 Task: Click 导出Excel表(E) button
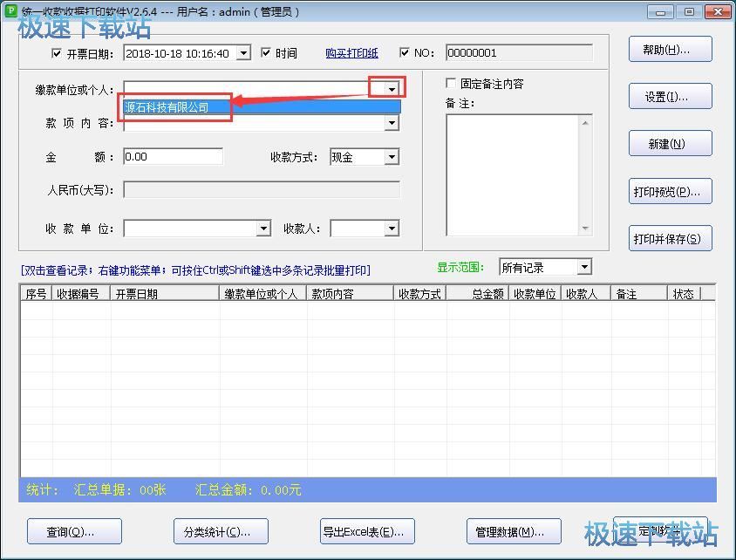(x=367, y=531)
